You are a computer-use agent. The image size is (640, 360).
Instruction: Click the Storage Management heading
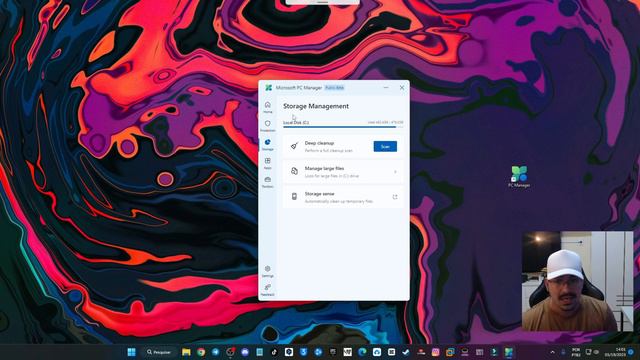[316, 106]
